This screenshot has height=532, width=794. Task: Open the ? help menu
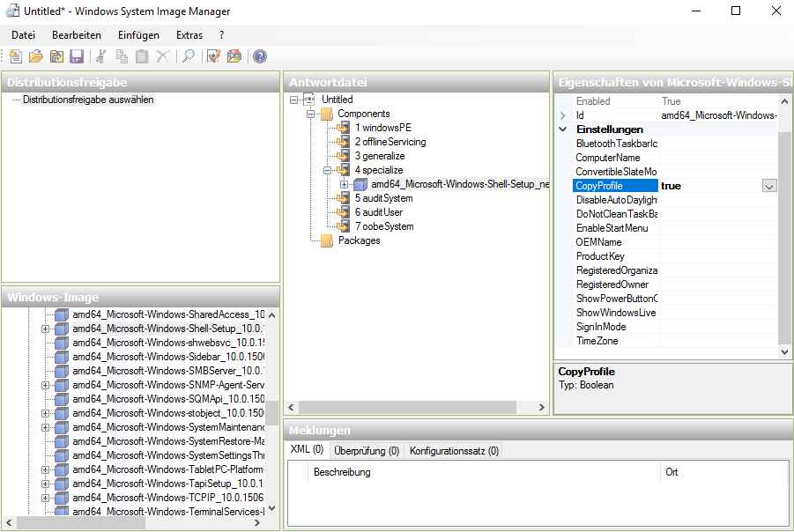[221, 35]
